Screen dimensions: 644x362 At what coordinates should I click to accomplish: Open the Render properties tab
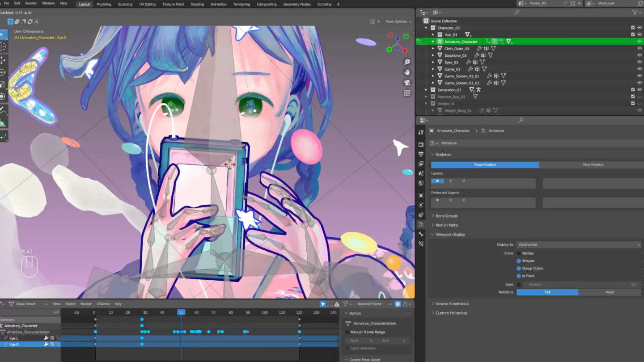(421, 144)
